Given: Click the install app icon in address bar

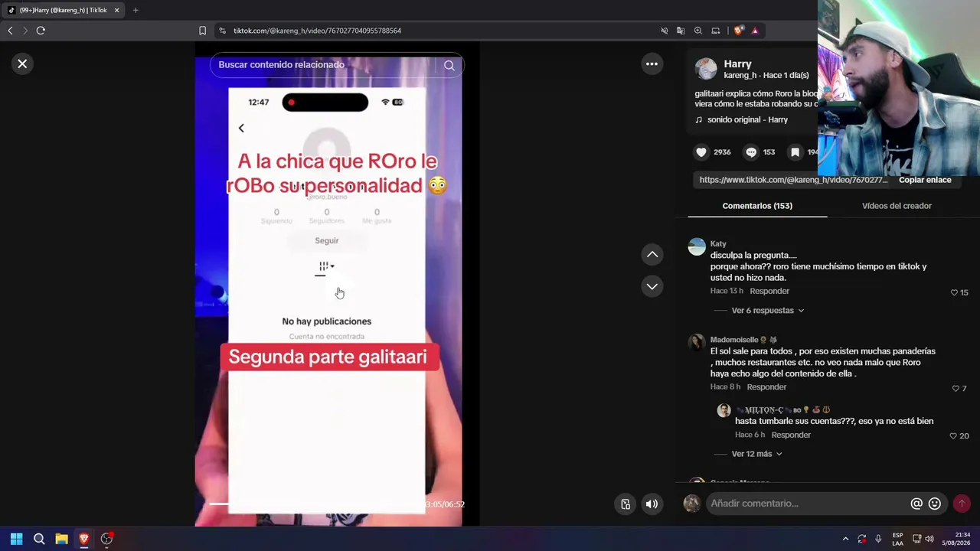Looking at the screenshot, I should pyautogui.click(x=716, y=31).
